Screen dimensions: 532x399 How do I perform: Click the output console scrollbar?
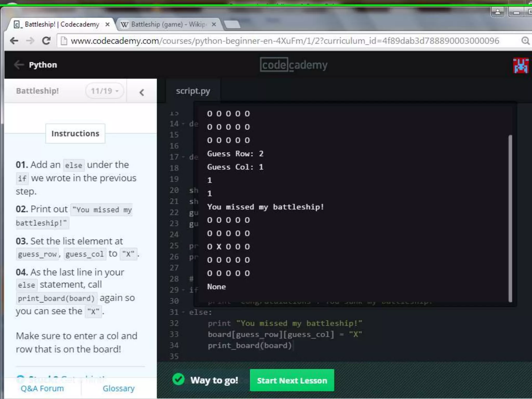[510, 218]
